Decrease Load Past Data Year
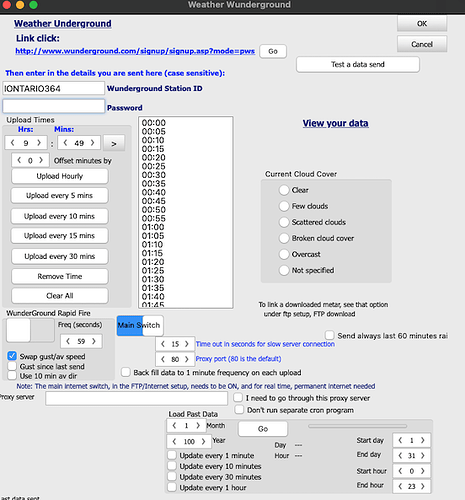This screenshot has width=465, height=500. click(174, 441)
